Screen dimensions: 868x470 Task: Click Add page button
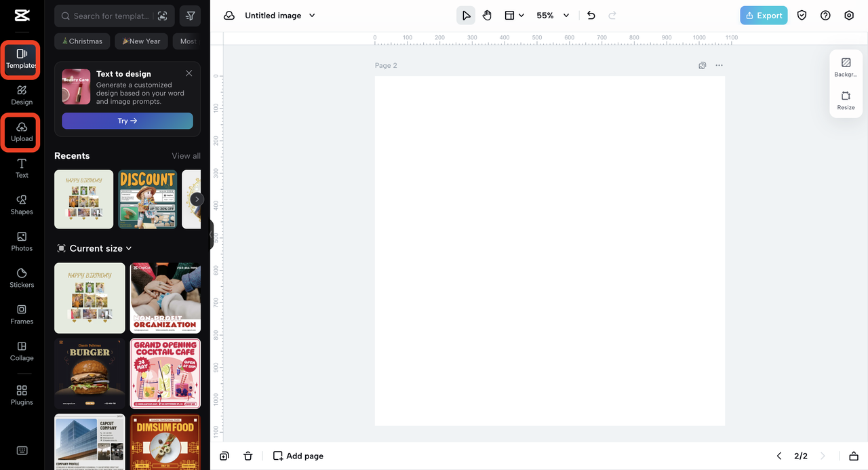[x=298, y=456]
